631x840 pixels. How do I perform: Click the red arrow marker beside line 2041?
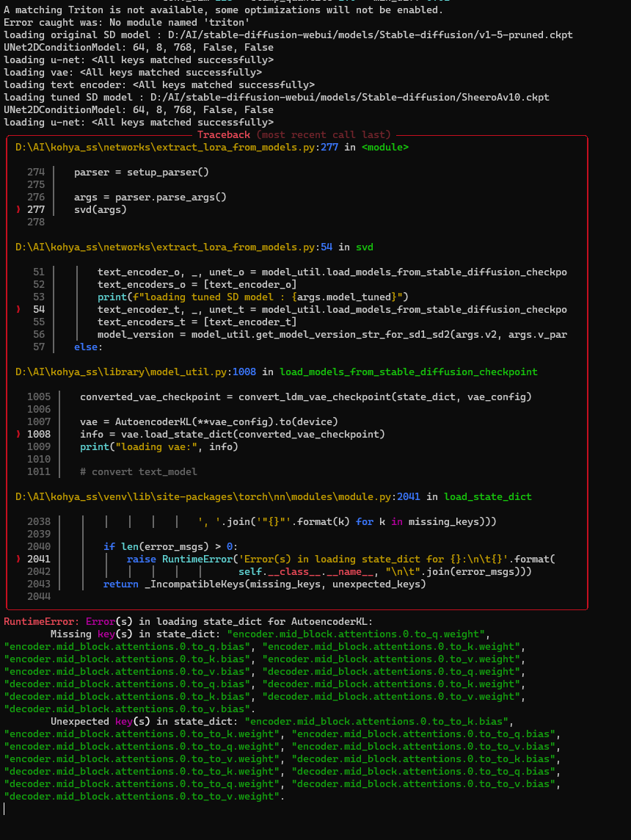[19, 559]
